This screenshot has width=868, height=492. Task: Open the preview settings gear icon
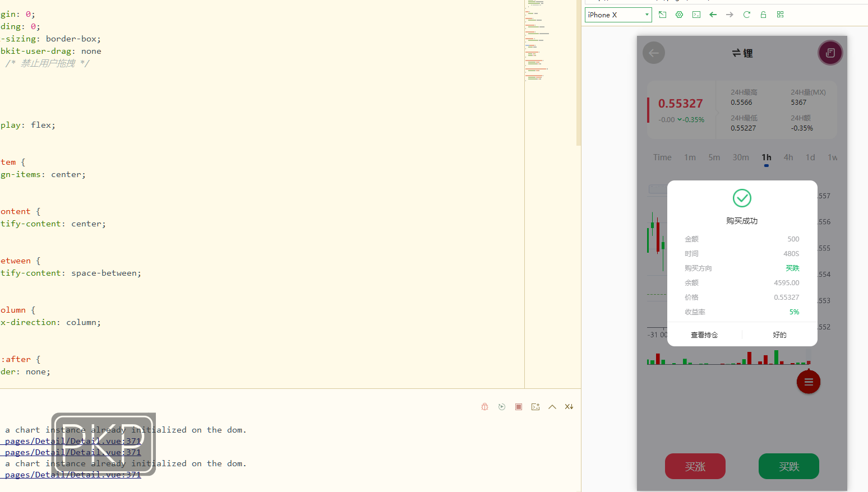tap(680, 15)
